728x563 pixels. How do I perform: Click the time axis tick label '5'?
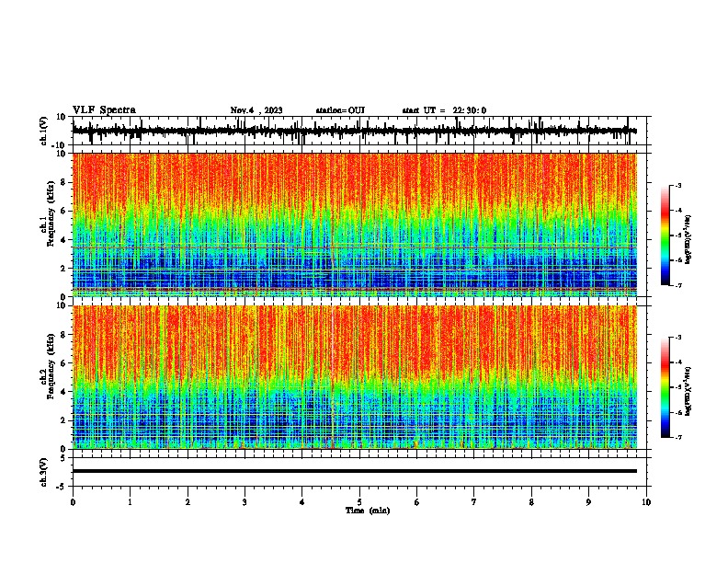(x=359, y=502)
